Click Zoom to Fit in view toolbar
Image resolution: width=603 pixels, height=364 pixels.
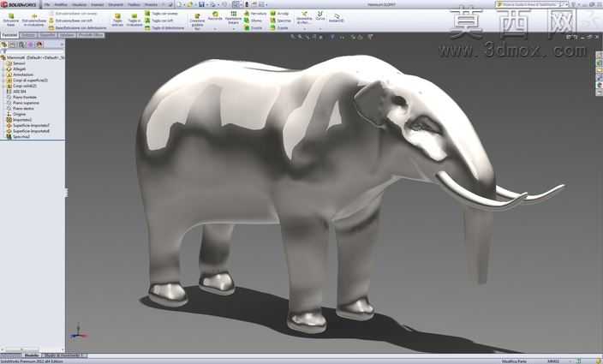coord(293,37)
